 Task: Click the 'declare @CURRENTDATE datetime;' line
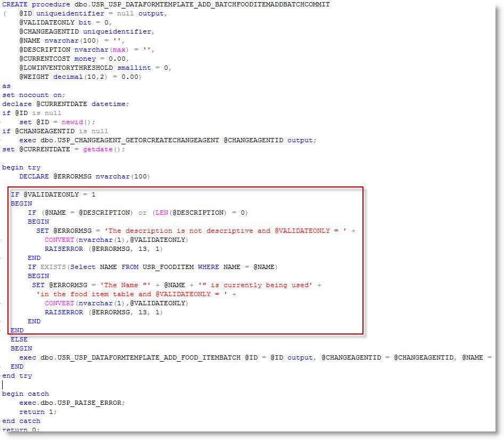[65, 104]
